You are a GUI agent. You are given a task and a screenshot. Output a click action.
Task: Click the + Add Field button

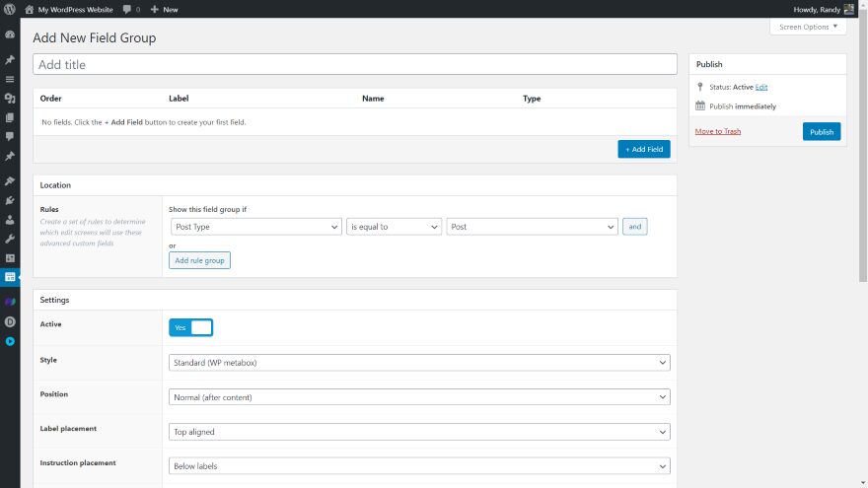point(644,149)
